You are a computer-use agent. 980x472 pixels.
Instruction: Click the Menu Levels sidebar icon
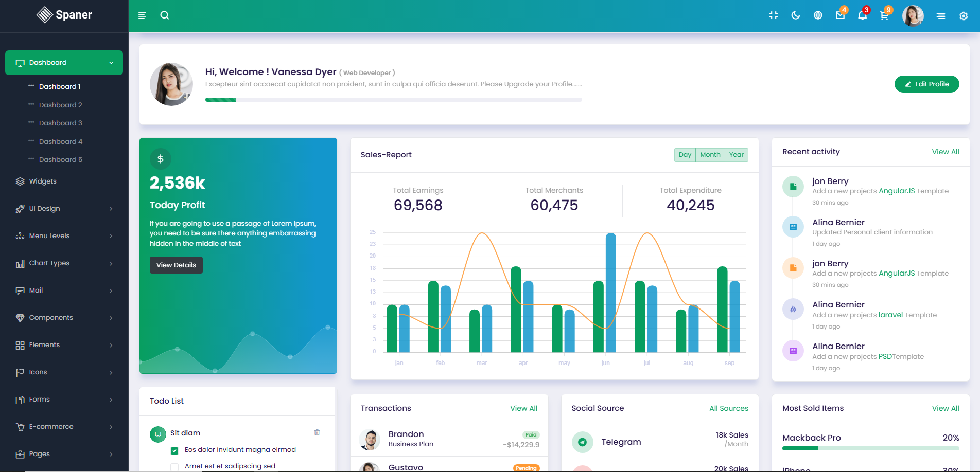tap(20, 236)
